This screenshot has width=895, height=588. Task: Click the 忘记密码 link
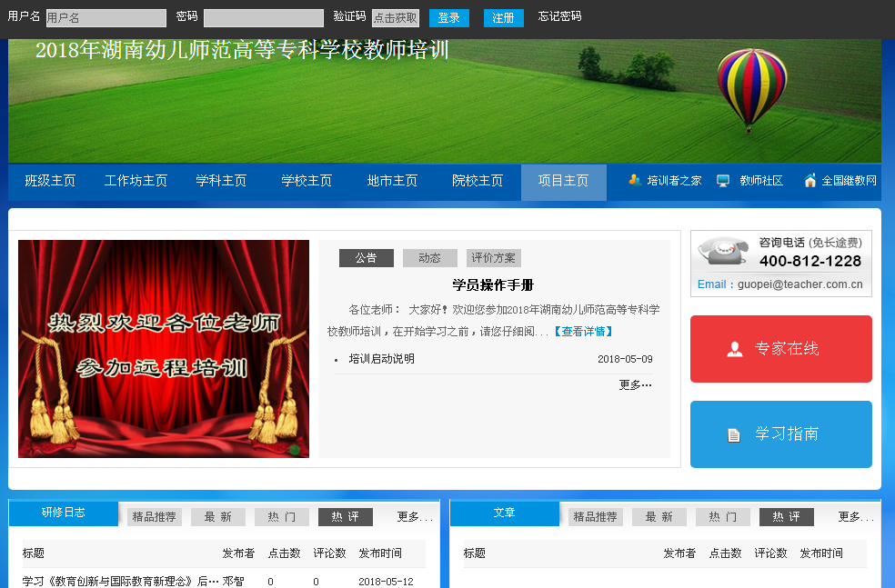point(559,16)
